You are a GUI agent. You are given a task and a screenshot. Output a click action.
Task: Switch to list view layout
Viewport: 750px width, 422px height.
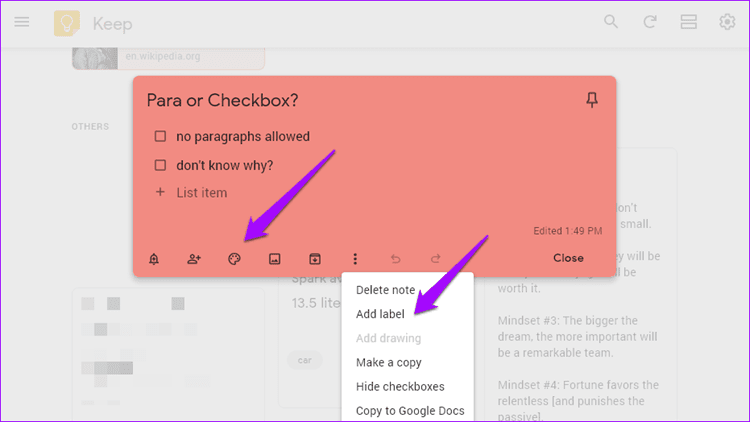point(688,22)
